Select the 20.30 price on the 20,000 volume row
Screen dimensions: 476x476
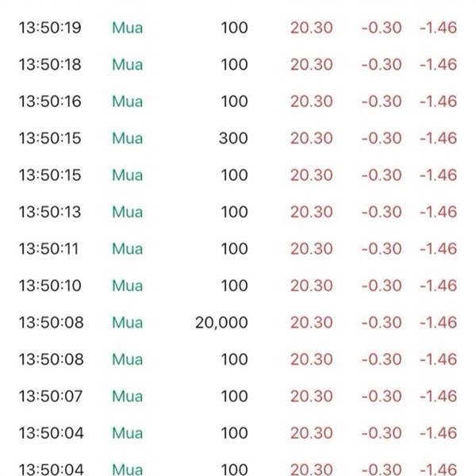[312, 322]
